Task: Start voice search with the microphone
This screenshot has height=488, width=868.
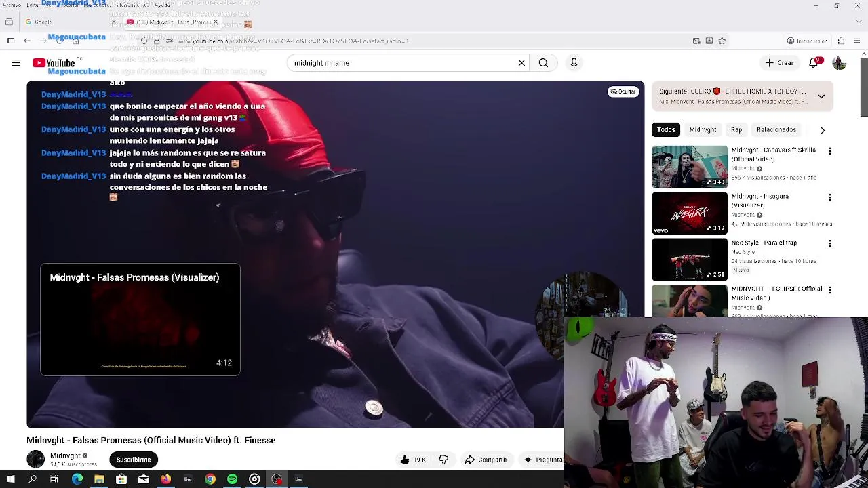Action: pyautogui.click(x=574, y=63)
